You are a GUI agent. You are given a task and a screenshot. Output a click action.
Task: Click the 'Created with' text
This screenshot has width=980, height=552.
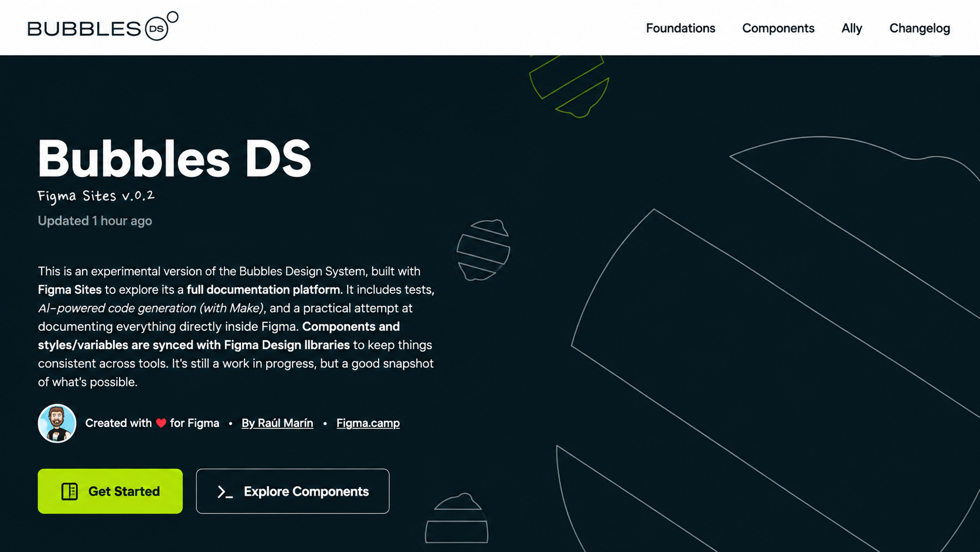[x=118, y=423]
